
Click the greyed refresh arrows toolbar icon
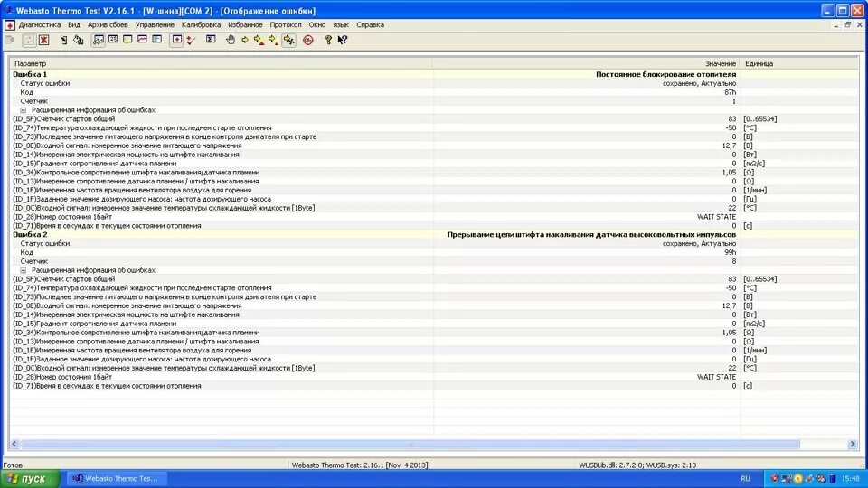coord(29,40)
